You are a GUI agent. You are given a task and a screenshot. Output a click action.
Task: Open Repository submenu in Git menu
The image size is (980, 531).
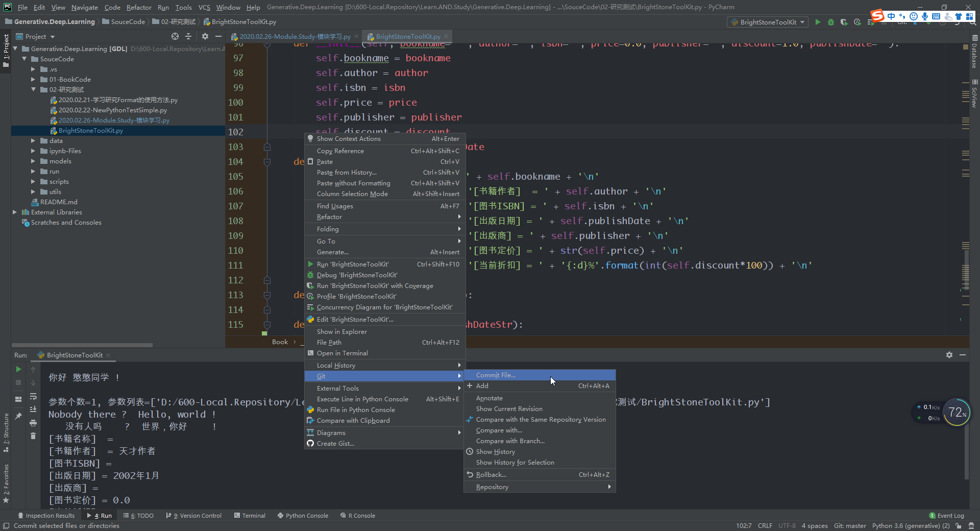pyautogui.click(x=540, y=487)
